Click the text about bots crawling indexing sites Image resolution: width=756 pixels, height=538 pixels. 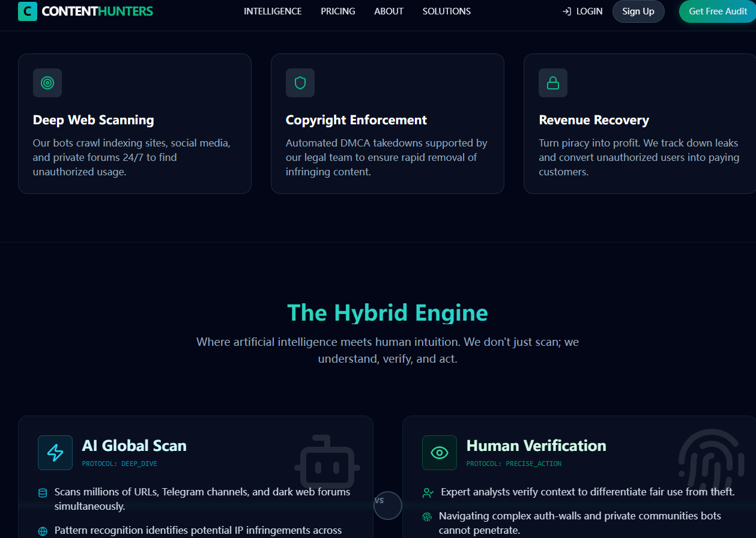132,157
